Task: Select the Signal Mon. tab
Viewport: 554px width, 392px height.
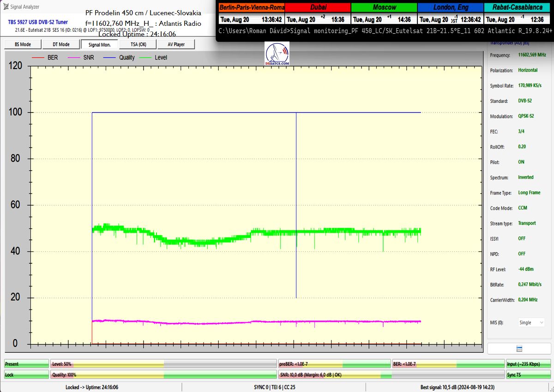Action: click(99, 44)
